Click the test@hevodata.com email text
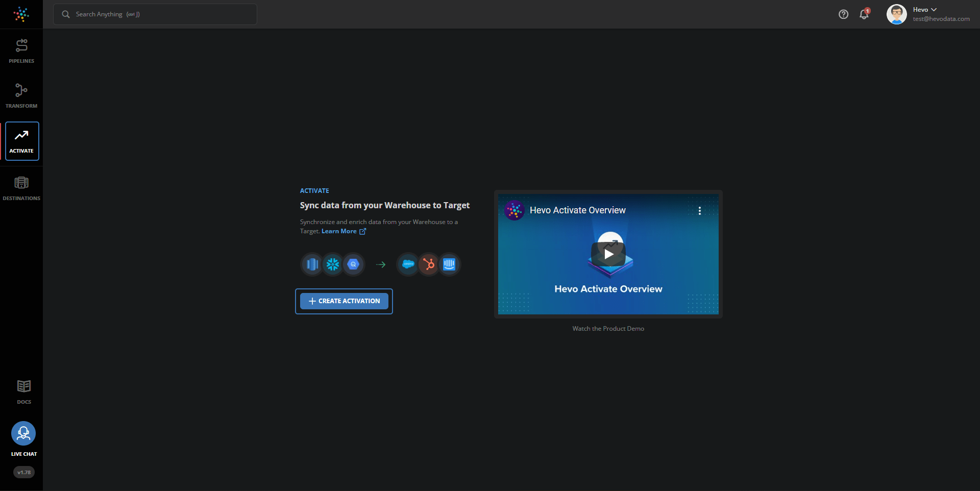The image size is (980, 491). (x=941, y=19)
